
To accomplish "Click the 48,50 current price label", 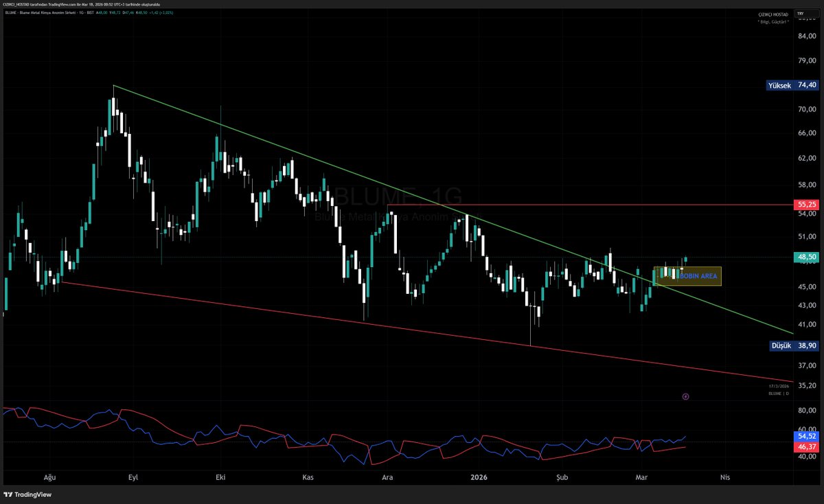I will click(806, 257).
